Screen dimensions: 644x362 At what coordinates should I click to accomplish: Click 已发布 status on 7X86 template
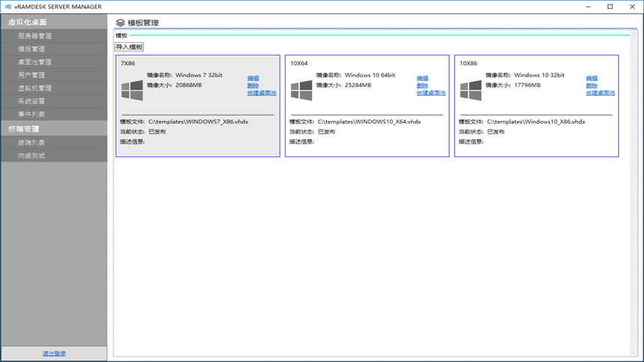[157, 131]
